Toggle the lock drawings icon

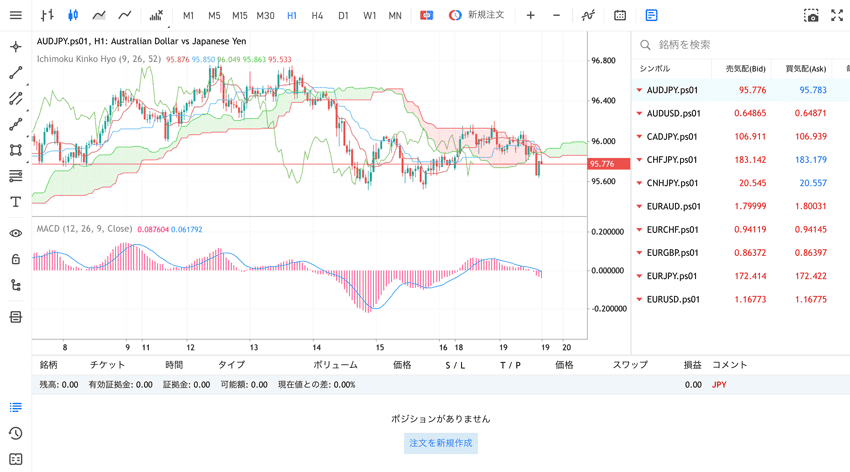[x=16, y=259]
